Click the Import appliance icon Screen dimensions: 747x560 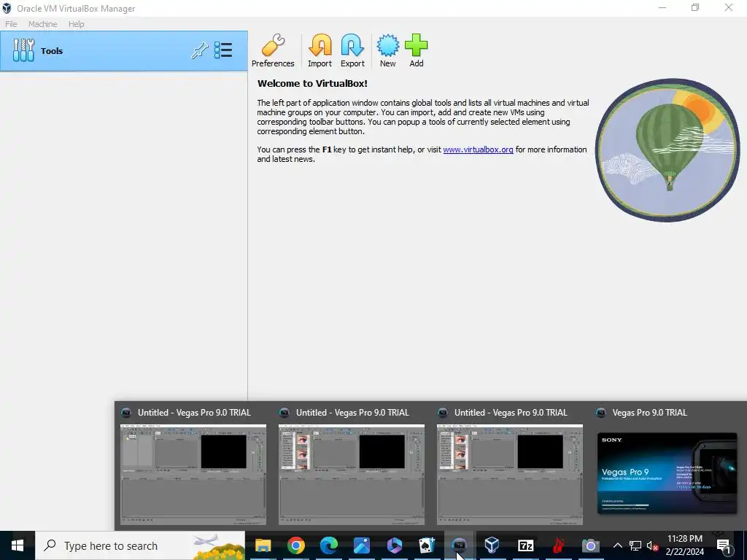click(x=320, y=50)
